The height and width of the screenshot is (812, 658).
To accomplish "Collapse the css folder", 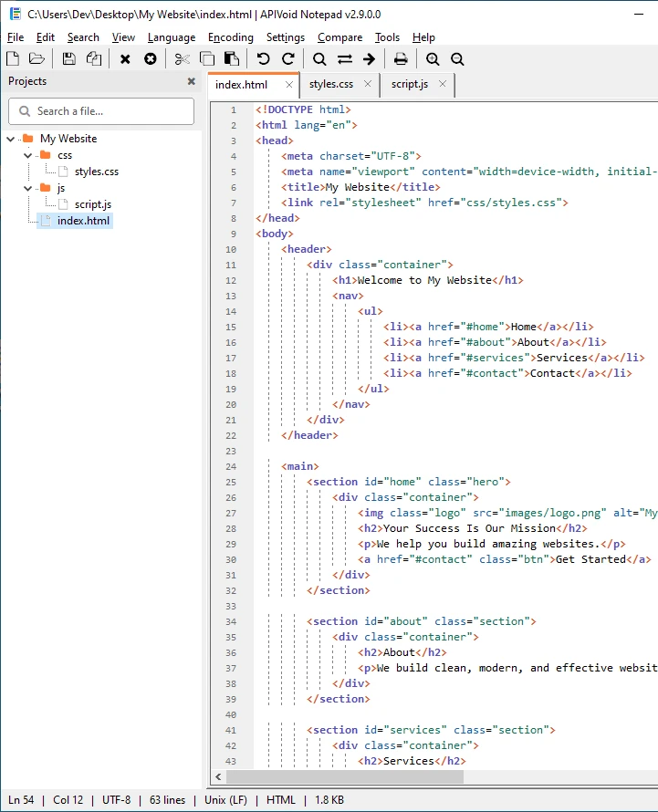I will coord(28,155).
